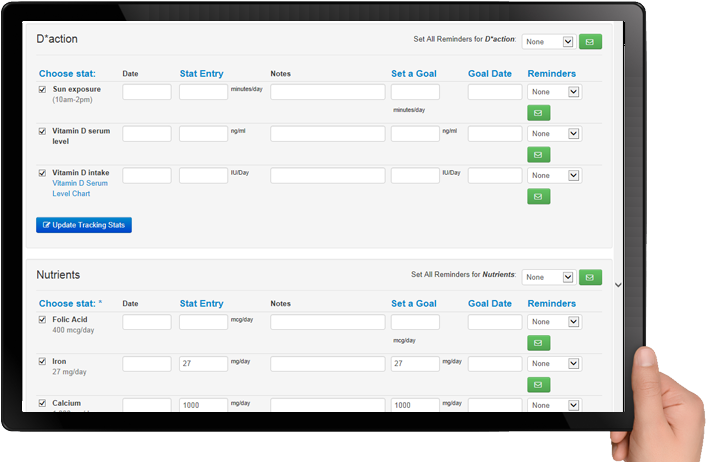Screen dimensions: 707x463
Task: Open the Sun exposure reminders dropdown
Action: pos(554,92)
